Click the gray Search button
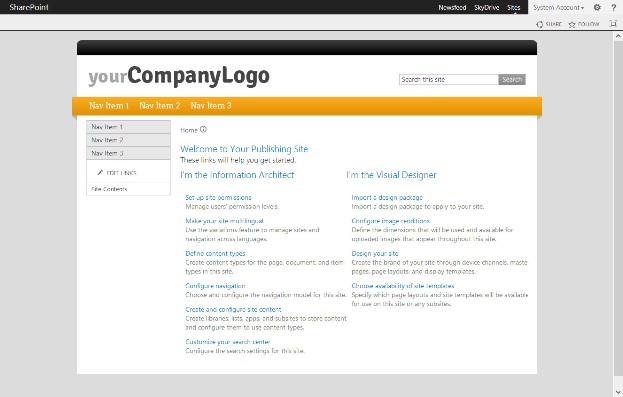The width and height of the screenshot is (623, 397). (512, 79)
